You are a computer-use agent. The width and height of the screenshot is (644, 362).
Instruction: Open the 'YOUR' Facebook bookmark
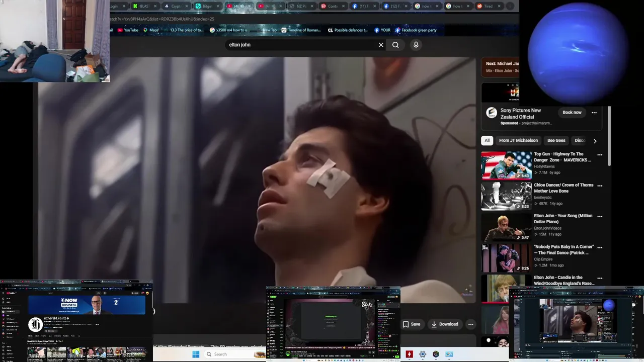coord(382,30)
